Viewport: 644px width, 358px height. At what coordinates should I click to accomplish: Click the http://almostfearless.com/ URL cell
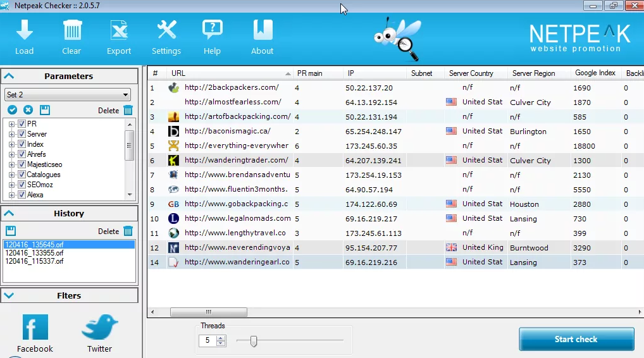click(x=233, y=102)
